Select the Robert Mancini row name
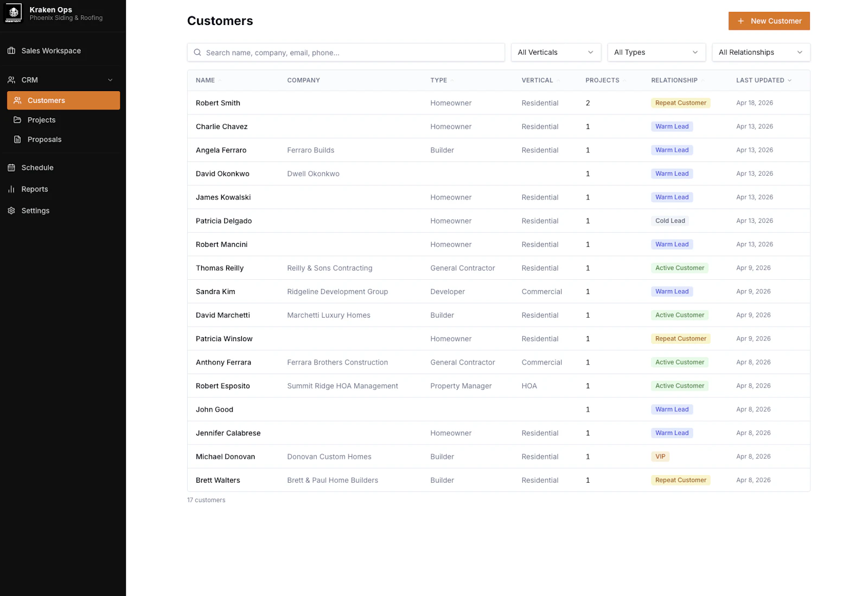This screenshot has width=868, height=596. [x=221, y=245]
